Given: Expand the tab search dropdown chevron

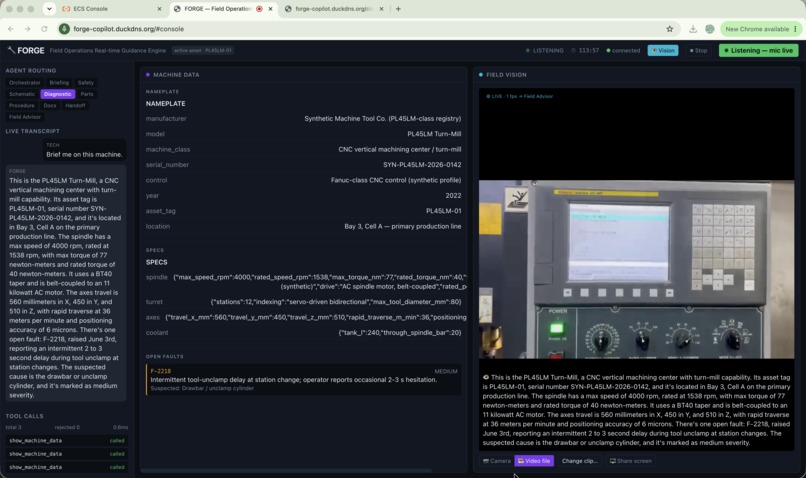Looking at the screenshot, I should coord(49,9).
